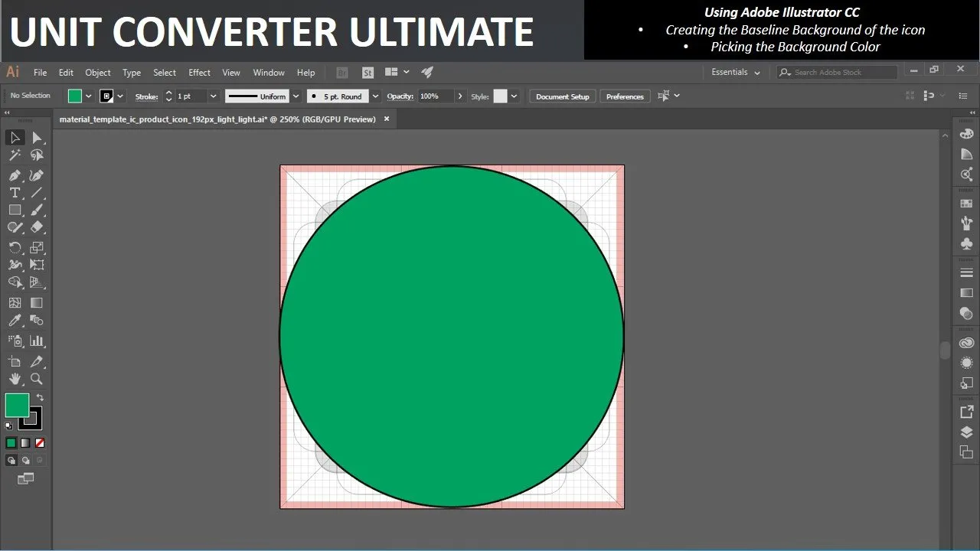Select the Eraser tool

tap(36, 227)
